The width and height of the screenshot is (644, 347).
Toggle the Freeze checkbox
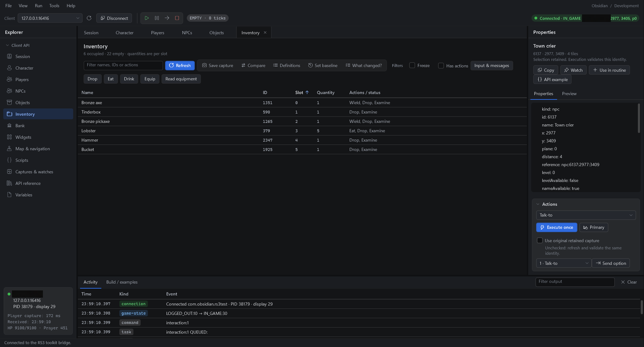point(412,66)
